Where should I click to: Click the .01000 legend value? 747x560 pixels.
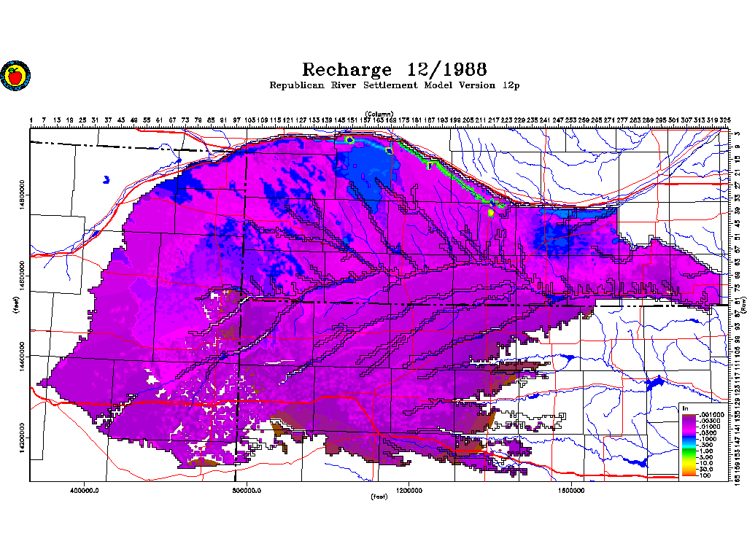[709, 427]
